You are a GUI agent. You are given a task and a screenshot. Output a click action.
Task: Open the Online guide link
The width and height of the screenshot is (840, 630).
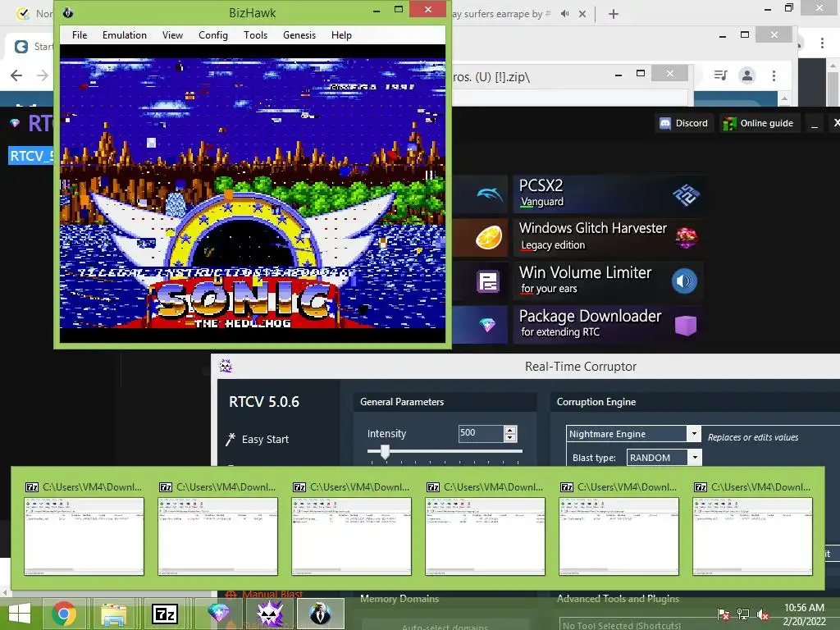click(x=758, y=123)
